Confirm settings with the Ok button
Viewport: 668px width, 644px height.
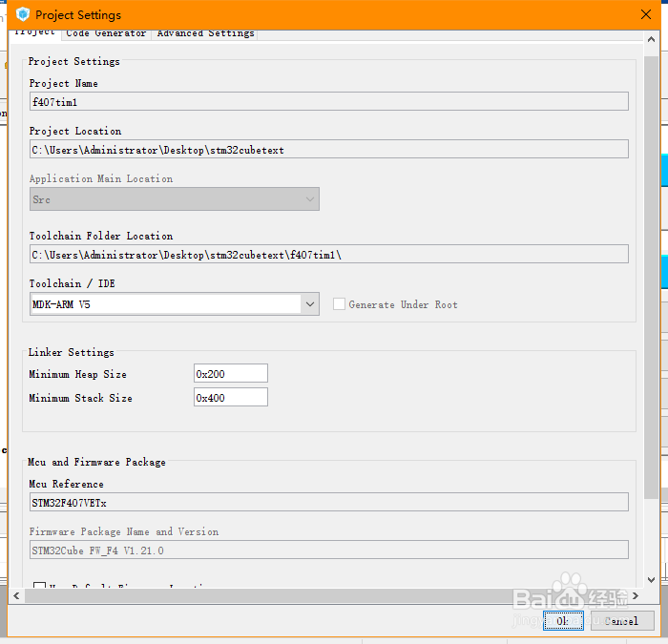tap(563, 620)
